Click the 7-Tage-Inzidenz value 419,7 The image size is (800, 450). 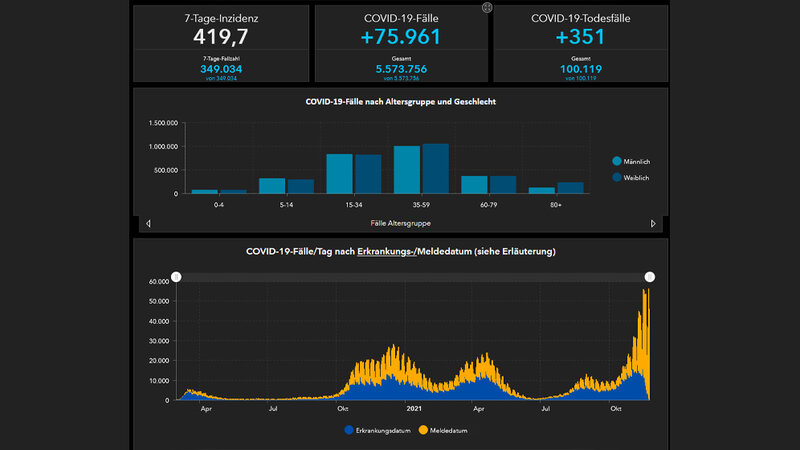221,38
